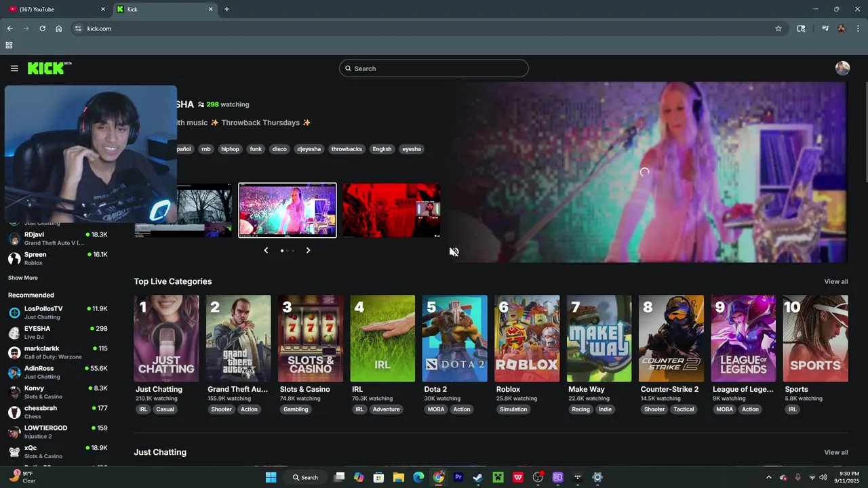868x488 pixels.
Task: Open the Chrome three-dot menu
Action: (x=858, y=28)
